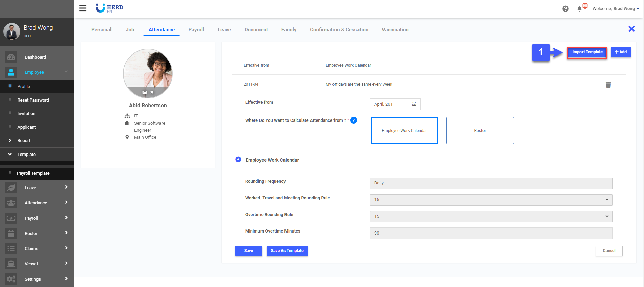This screenshot has height=287, width=644.
Task: Click the blue attendance help tooltip icon
Action: pyautogui.click(x=354, y=120)
